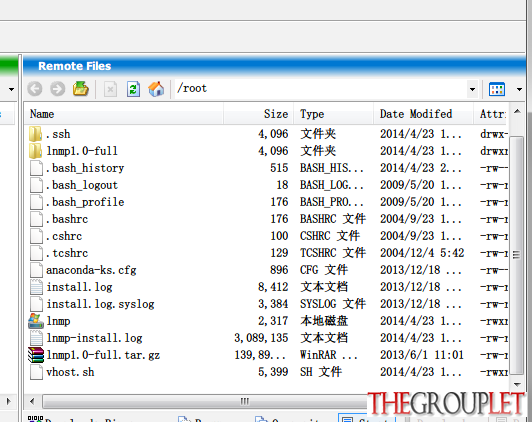The height and width of the screenshot is (422, 532).
Task: Click the '本地磁盘' type cell
Action: tap(324, 321)
